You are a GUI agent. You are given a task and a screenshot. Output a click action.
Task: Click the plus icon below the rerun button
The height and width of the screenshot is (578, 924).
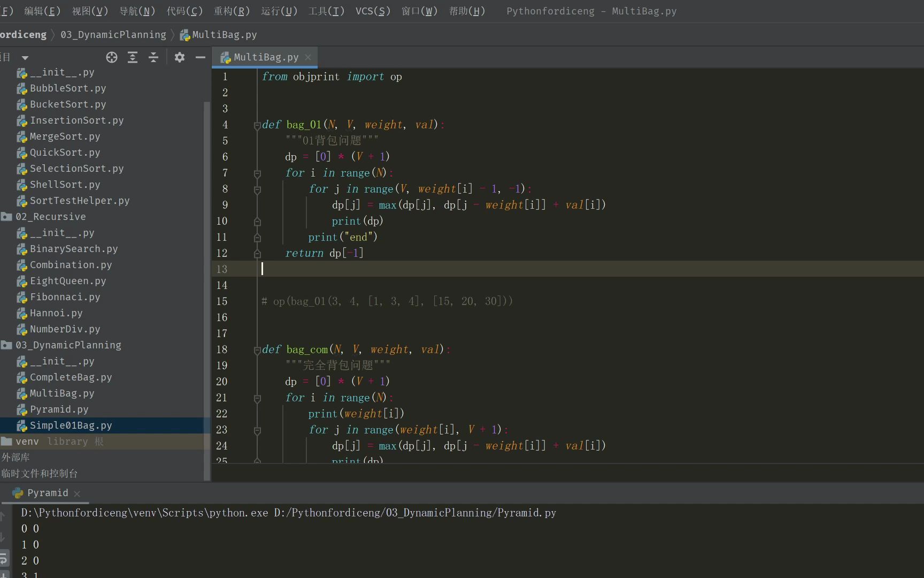[5, 574]
